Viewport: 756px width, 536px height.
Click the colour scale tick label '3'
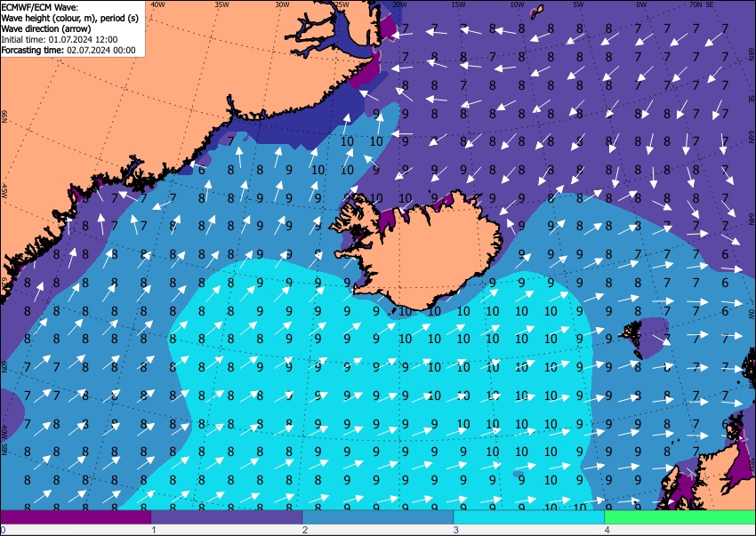pyautogui.click(x=455, y=530)
